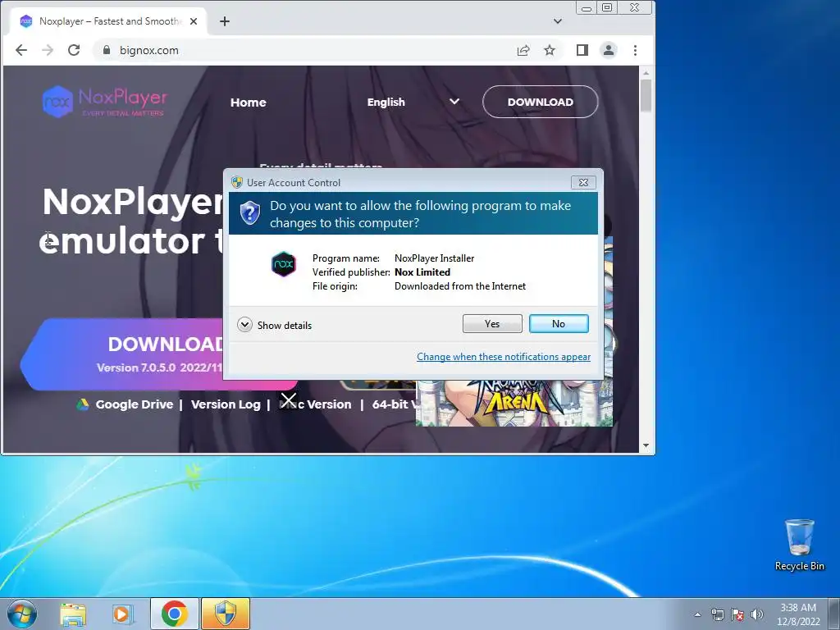Close the User Account Control dialog
This screenshot has height=630, width=840.
pyautogui.click(x=583, y=182)
